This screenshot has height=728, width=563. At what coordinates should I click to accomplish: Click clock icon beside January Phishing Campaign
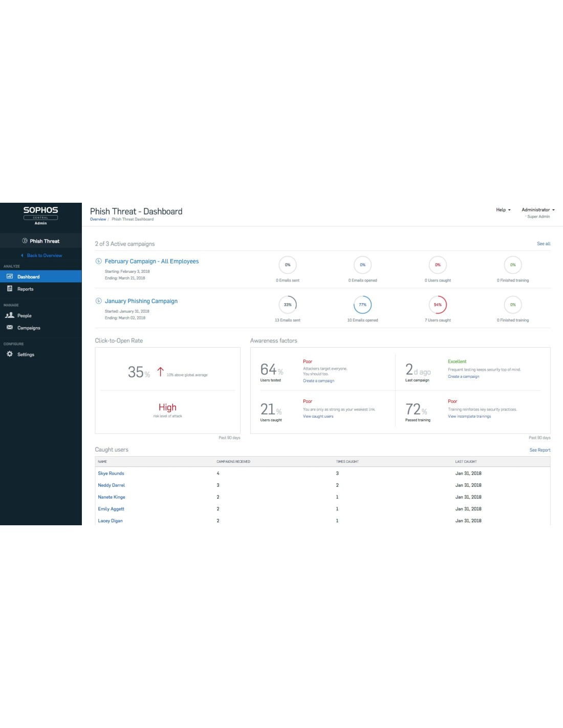pyautogui.click(x=99, y=301)
